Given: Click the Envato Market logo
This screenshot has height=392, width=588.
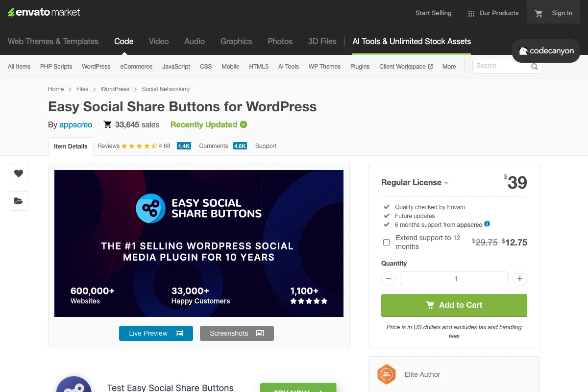Looking at the screenshot, I should [x=44, y=13].
